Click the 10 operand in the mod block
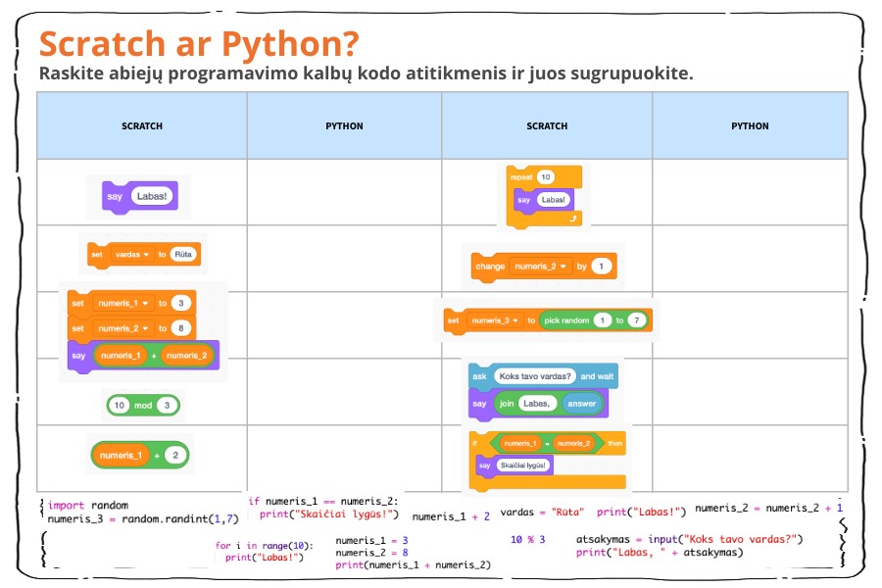 [x=120, y=405]
